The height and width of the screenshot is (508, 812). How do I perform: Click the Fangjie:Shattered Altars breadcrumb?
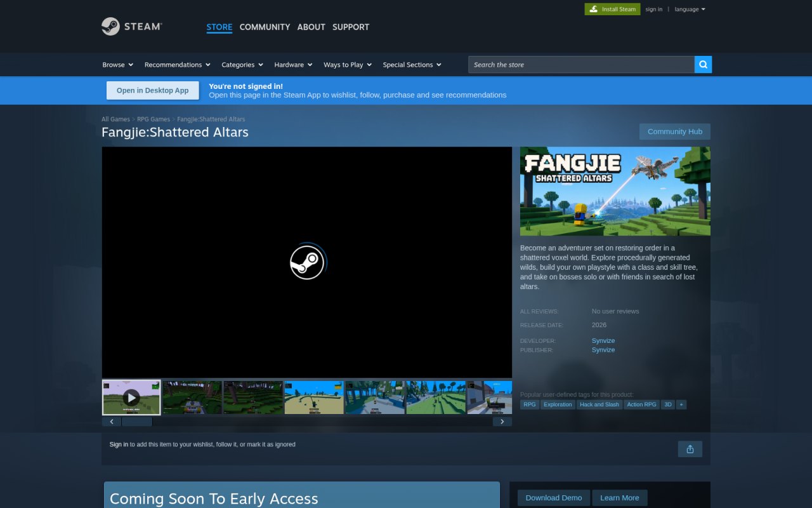pos(211,119)
